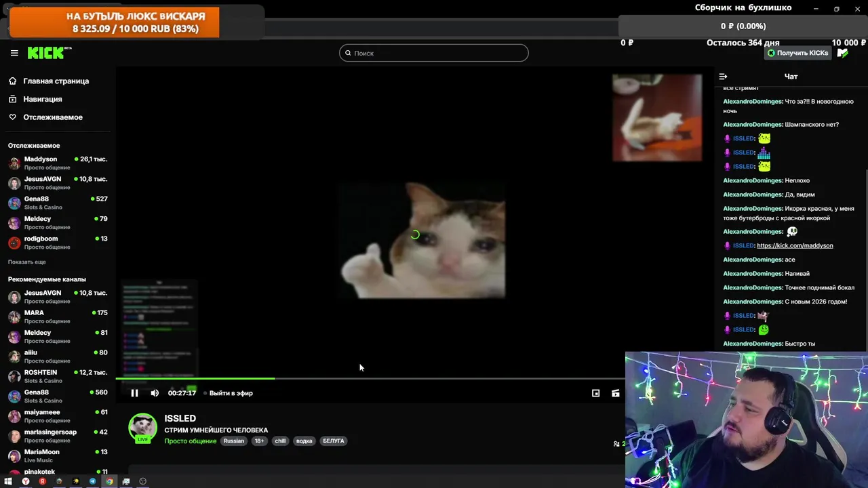Click the stream progress bar
This screenshot has height=488, width=868.
point(370,378)
